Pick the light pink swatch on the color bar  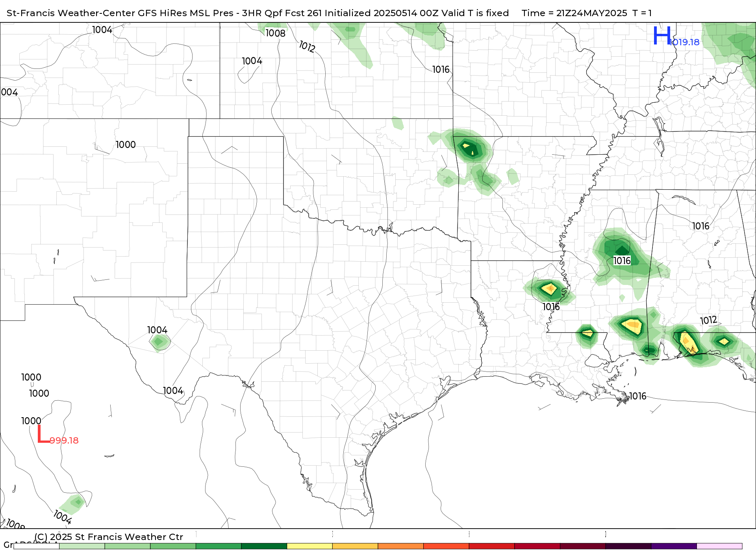[x=720, y=546]
